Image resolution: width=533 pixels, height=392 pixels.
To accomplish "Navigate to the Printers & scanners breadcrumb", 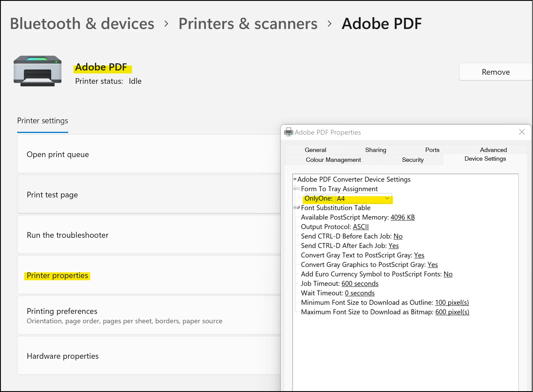I will click(248, 24).
